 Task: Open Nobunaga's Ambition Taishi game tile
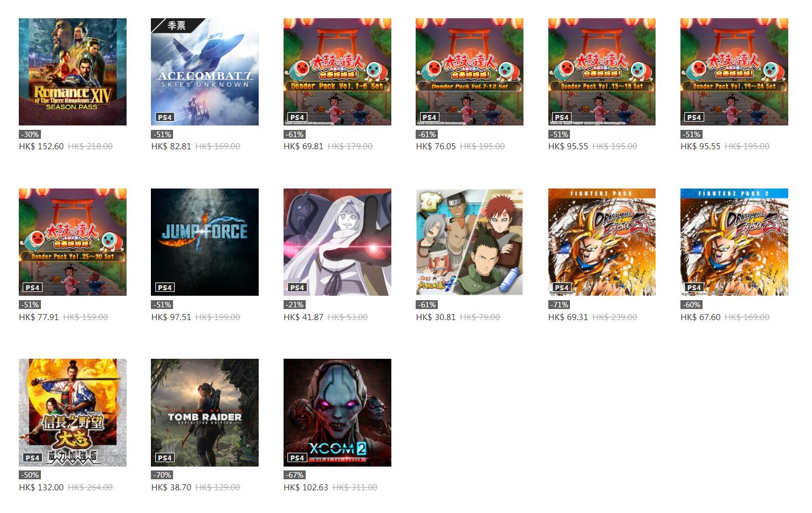[x=72, y=412]
